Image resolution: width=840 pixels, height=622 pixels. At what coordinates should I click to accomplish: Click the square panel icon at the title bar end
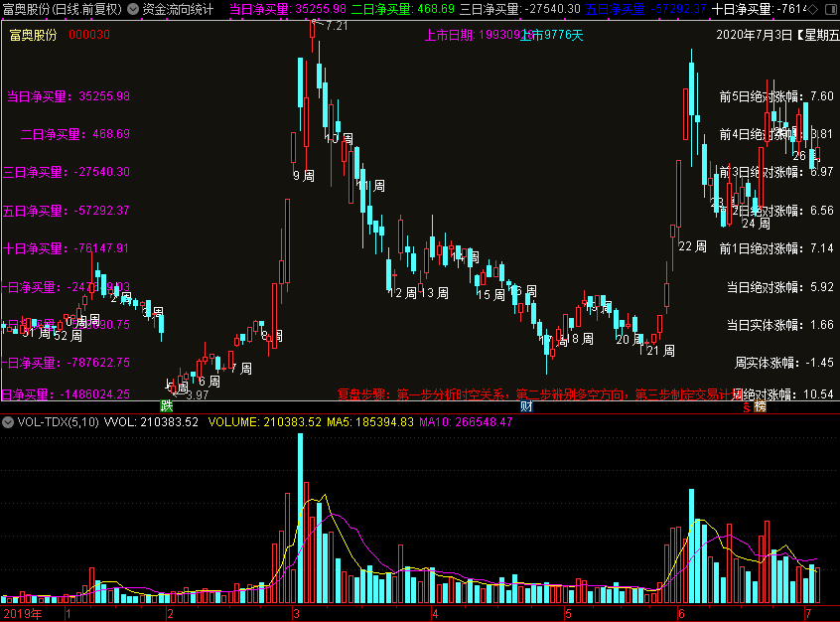coord(831,9)
